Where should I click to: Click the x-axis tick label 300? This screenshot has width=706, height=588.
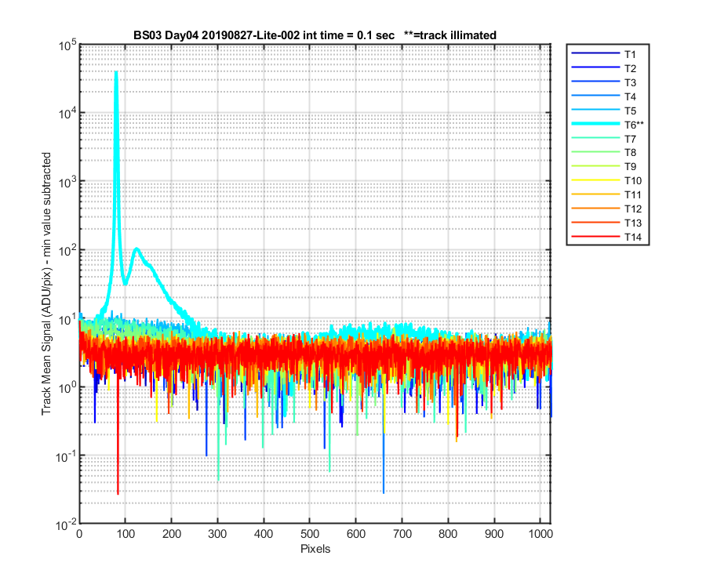217,534
